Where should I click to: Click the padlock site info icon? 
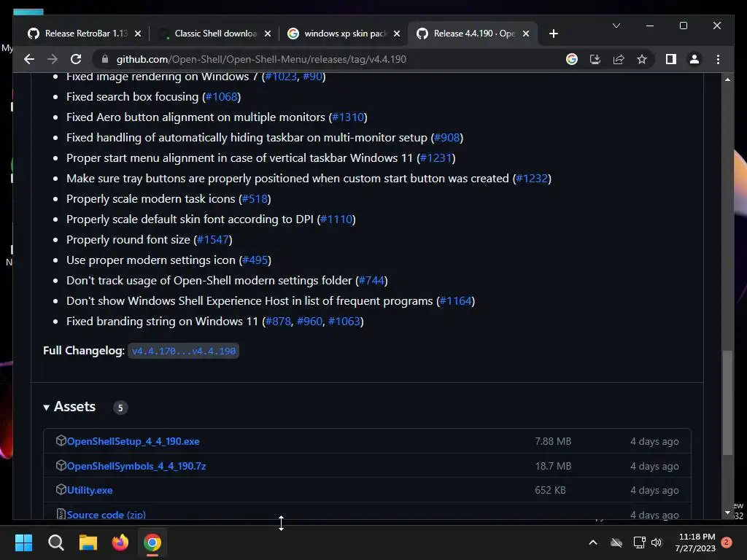coord(105,59)
